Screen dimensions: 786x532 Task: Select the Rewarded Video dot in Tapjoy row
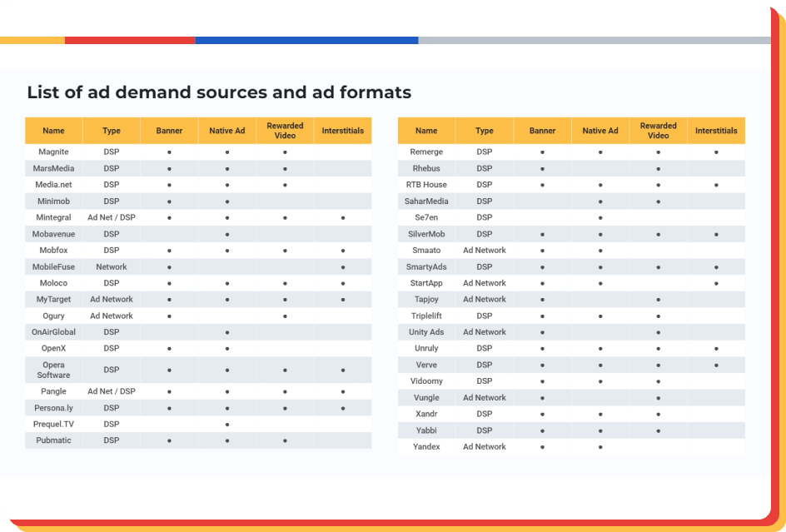[x=658, y=300]
